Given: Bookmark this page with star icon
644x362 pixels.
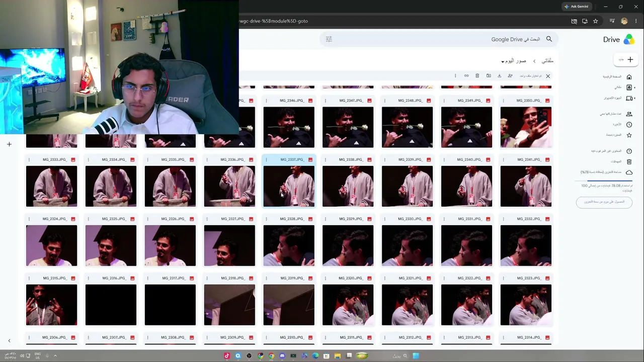Looking at the screenshot, I should coord(596,21).
